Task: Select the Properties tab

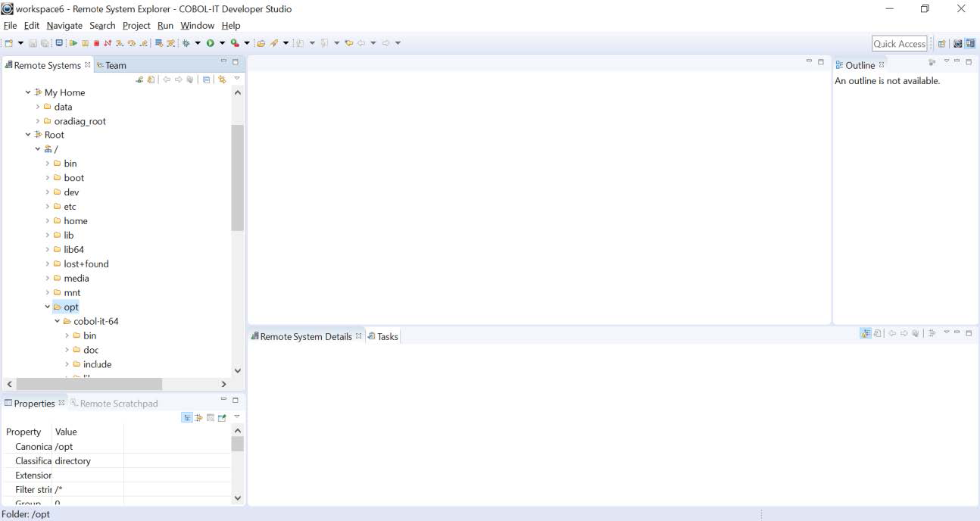Action: 34,403
